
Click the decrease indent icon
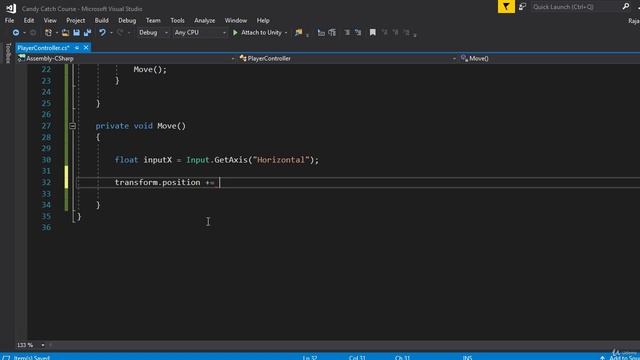[x=321, y=33]
